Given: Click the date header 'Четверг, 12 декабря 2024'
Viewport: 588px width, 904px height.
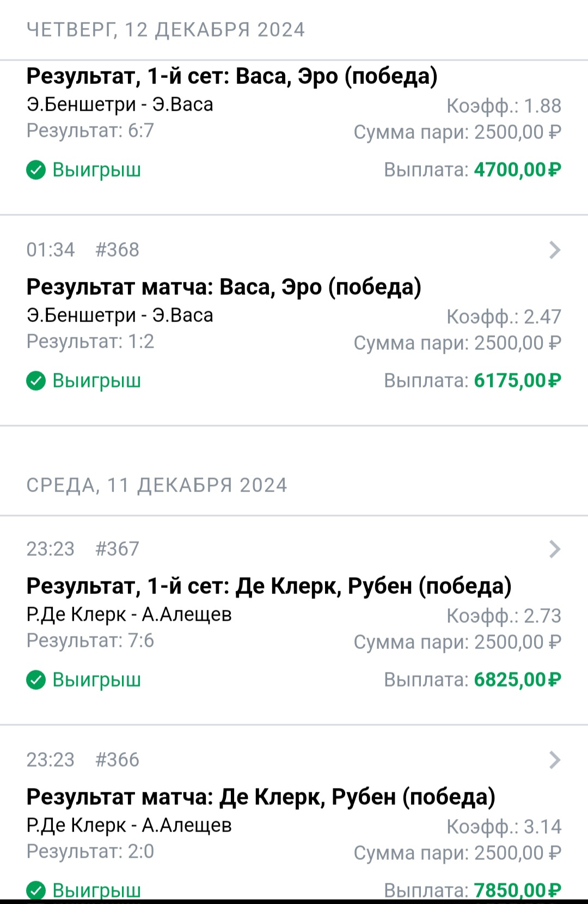Looking at the screenshot, I should click(166, 30).
